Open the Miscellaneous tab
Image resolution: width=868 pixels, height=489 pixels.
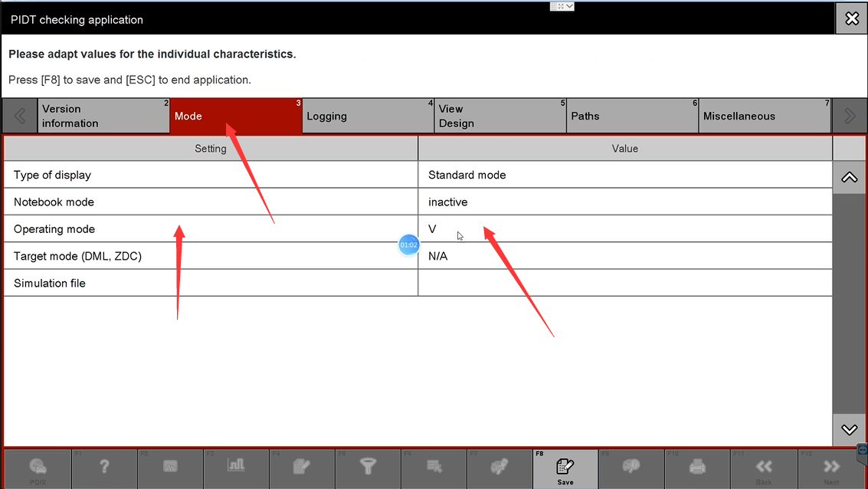pos(764,117)
